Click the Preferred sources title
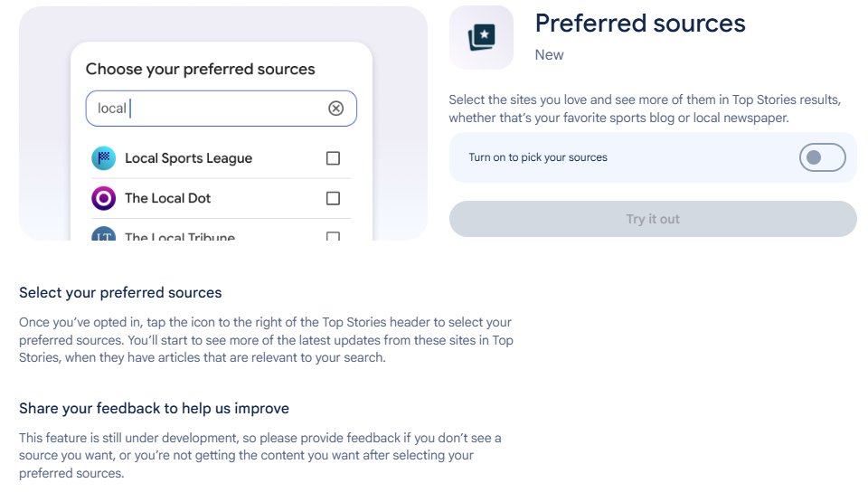868x502 pixels. [x=640, y=24]
